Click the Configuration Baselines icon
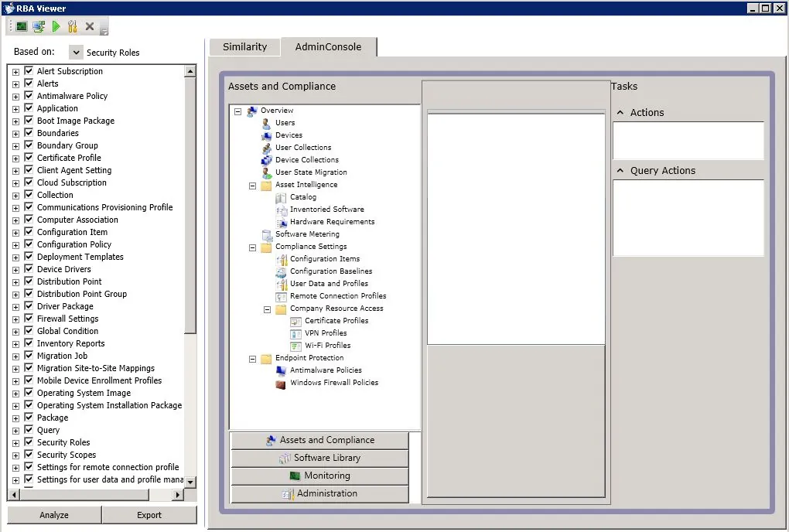 point(281,271)
